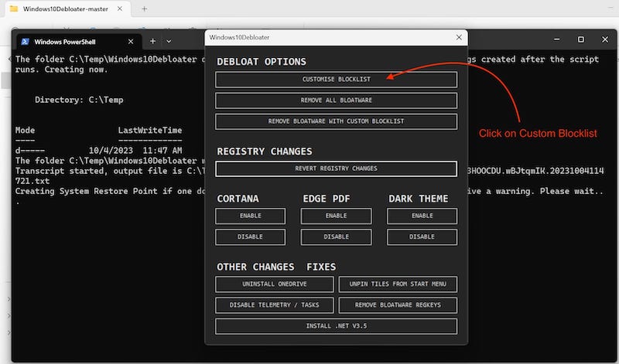
Task: Open the terminal profile dropdown arrow
Action: point(169,41)
